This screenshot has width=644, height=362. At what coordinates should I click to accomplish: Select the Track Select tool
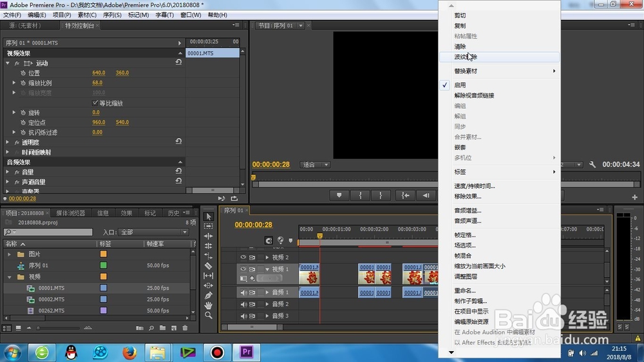pyautogui.click(x=208, y=226)
